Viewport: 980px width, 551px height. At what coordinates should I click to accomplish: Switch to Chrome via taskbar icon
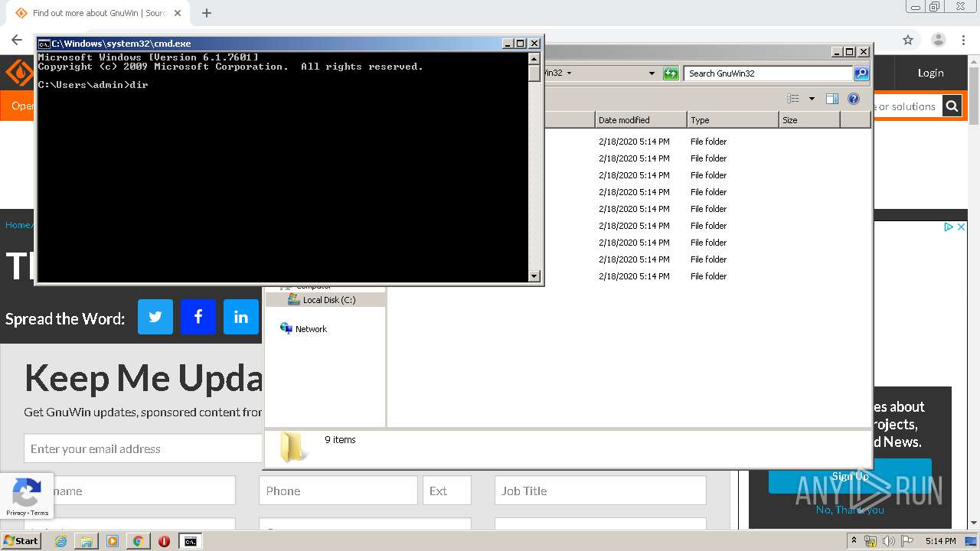[x=138, y=541]
